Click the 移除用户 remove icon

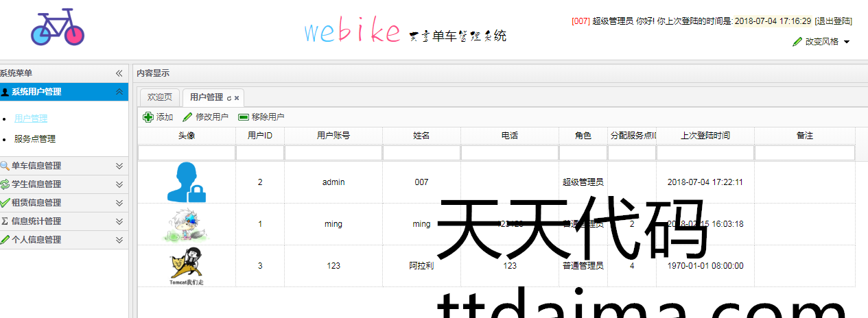pyautogui.click(x=243, y=117)
